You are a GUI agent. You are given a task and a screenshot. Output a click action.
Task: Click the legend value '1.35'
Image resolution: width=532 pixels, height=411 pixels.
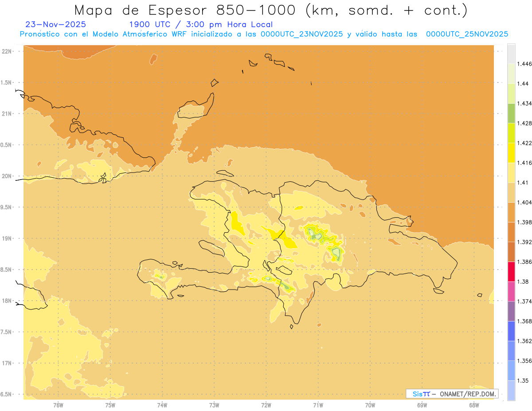pyautogui.click(x=523, y=380)
